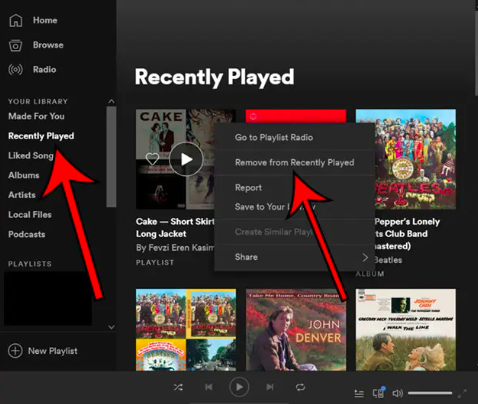Open Local Files in the sidebar

click(30, 215)
